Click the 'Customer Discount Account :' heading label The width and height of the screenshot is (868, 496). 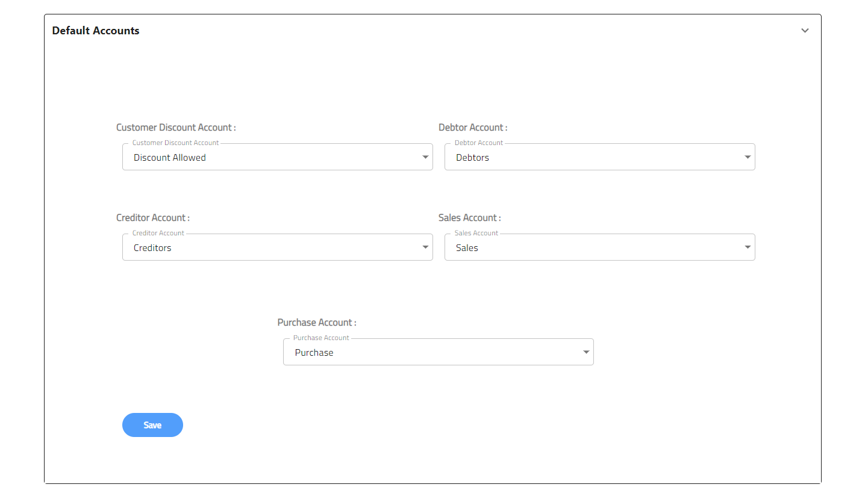[176, 128]
